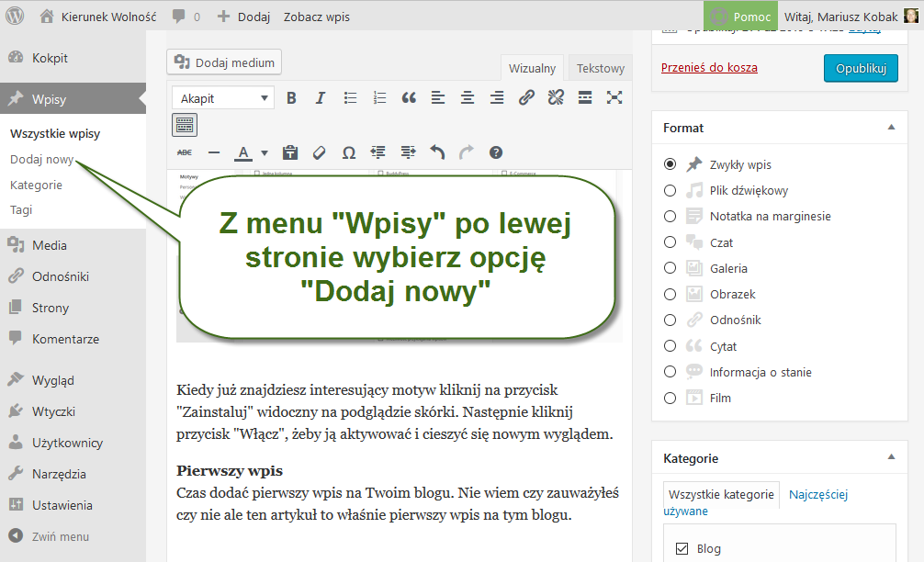The width and height of the screenshot is (924, 562).
Task: Click the Opublikuj button
Action: click(860, 69)
